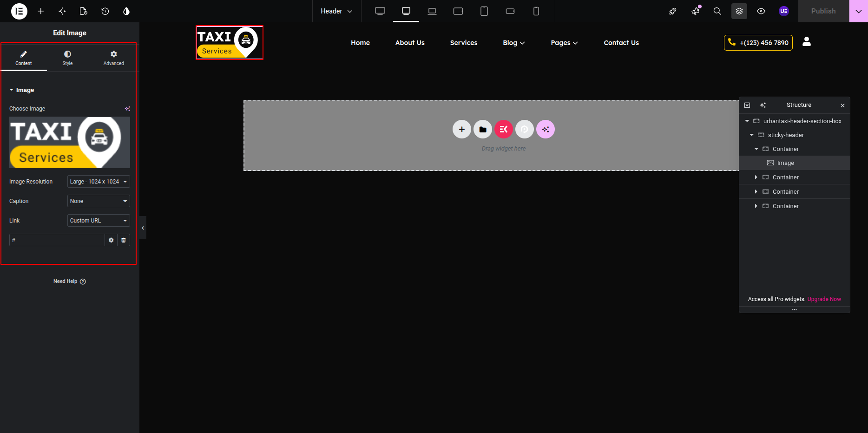Click Contact Us in header
This screenshot has height=433, width=868.
point(621,43)
